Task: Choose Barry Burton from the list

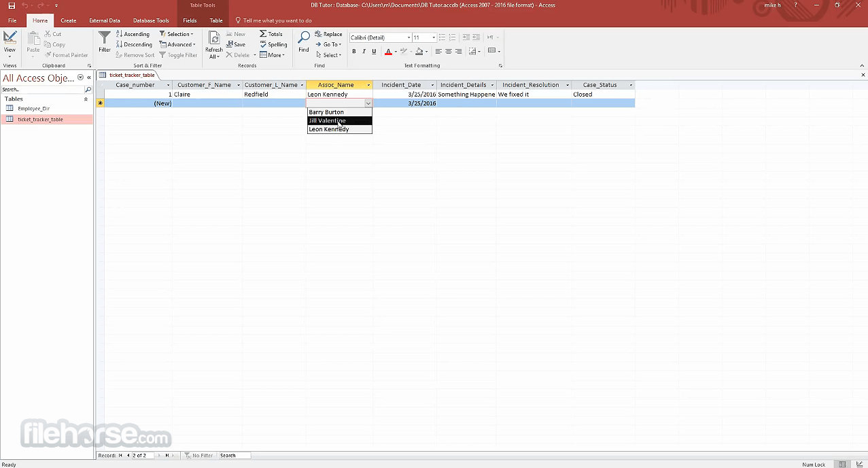Action: pyautogui.click(x=340, y=112)
